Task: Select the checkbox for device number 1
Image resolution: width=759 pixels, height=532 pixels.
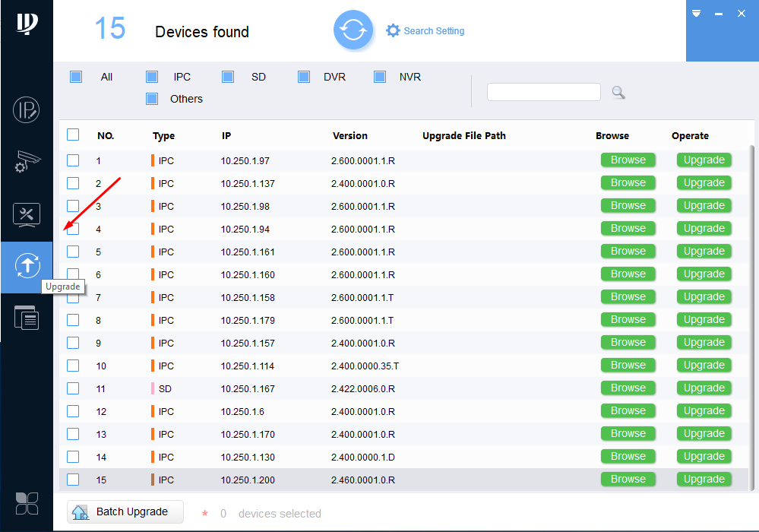Action: click(73, 160)
